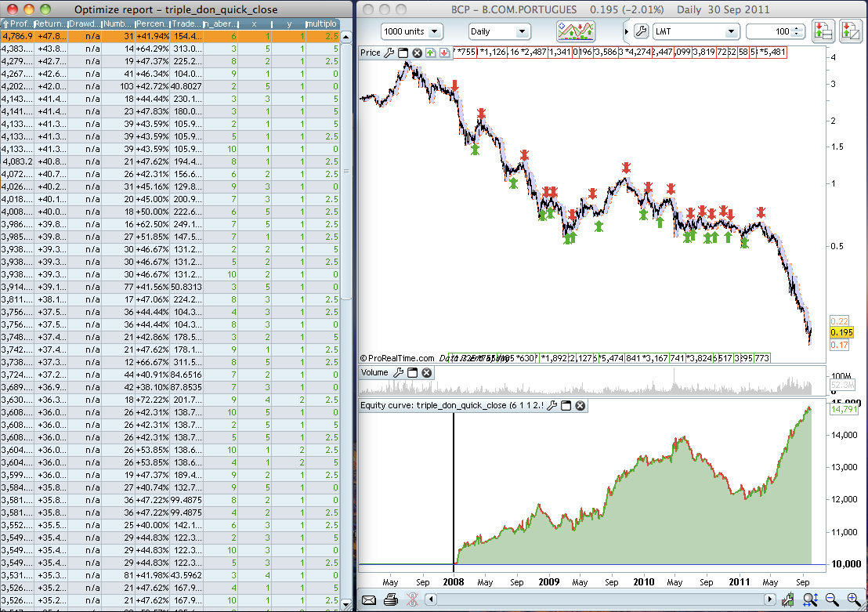
Task: Remove the Price panel with its X icon
Action: tap(417, 53)
